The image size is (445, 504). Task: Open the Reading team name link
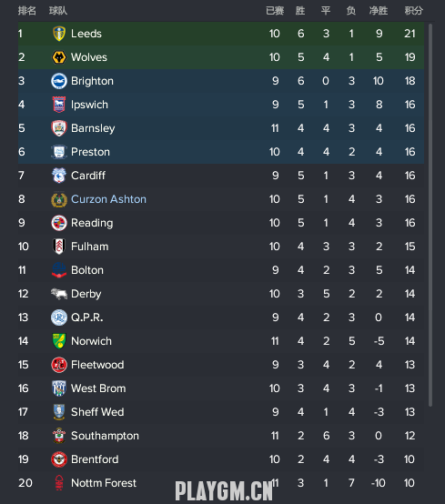(x=92, y=223)
